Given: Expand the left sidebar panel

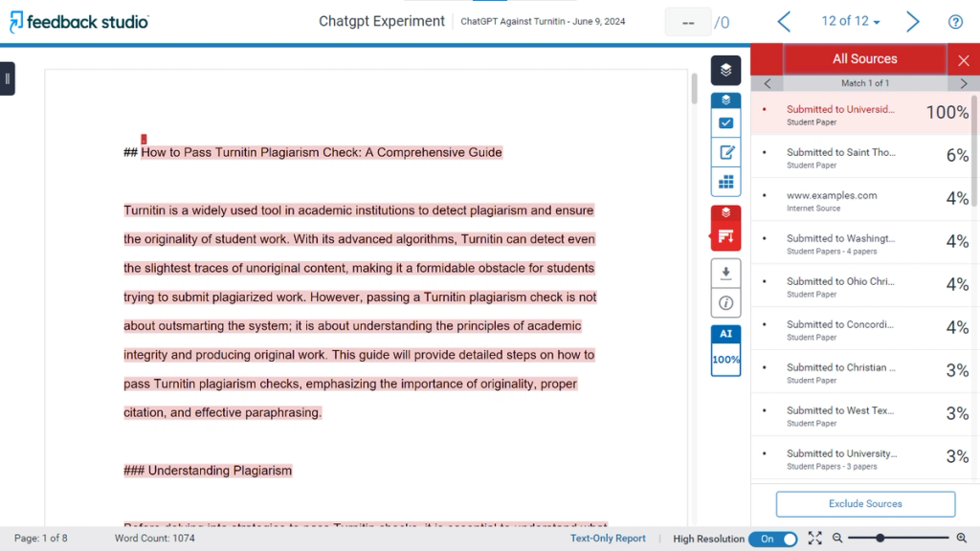Looking at the screenshot, I should [x=9, y=79].
